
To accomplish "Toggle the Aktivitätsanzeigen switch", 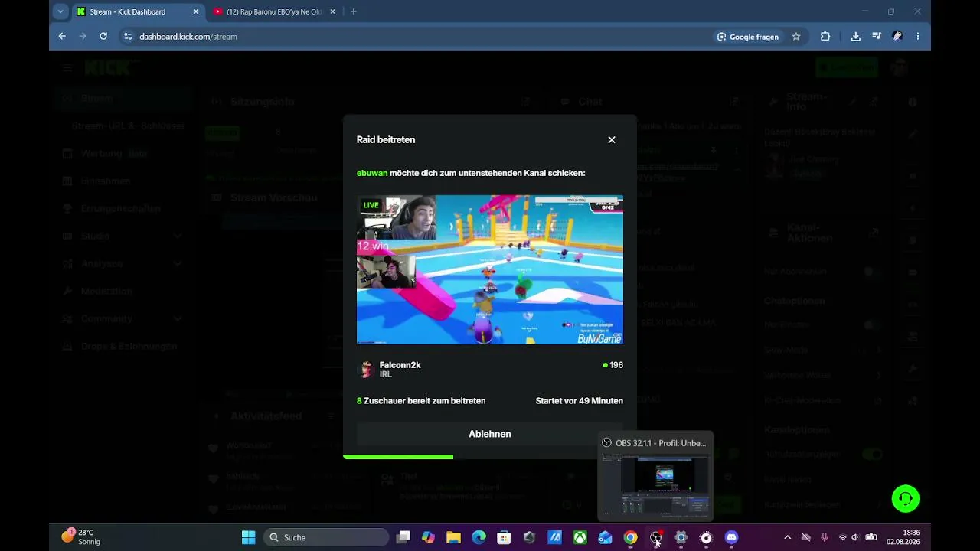I will (872, 454).
